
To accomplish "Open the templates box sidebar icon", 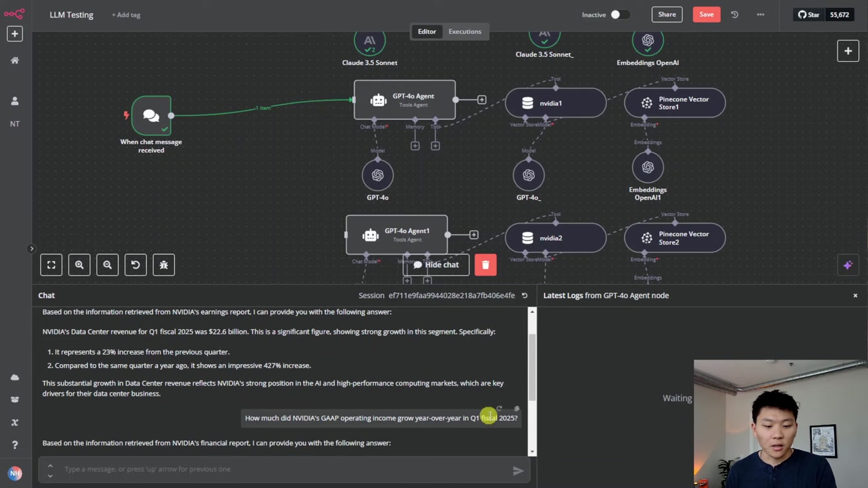I will tap(14, 400).
